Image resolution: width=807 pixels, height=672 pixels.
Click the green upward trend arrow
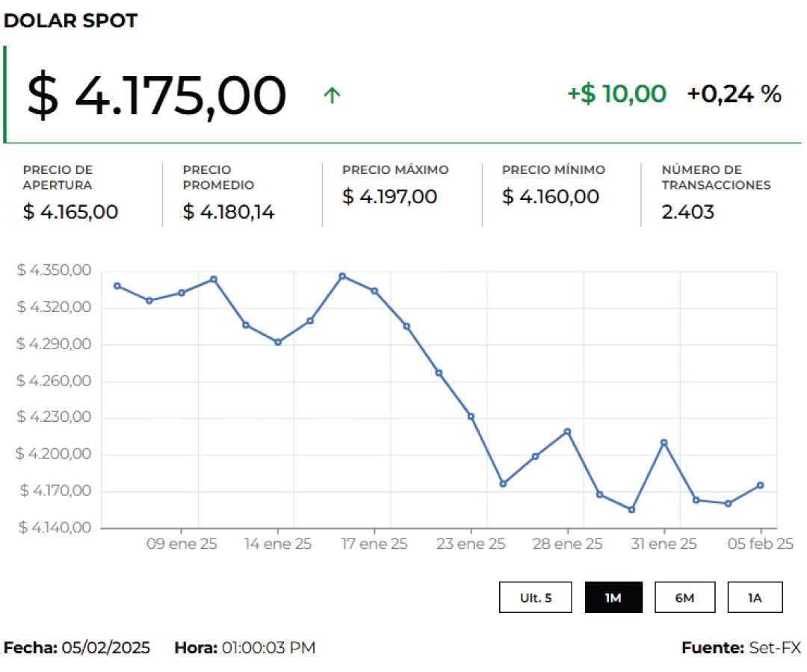click(332, 95)
